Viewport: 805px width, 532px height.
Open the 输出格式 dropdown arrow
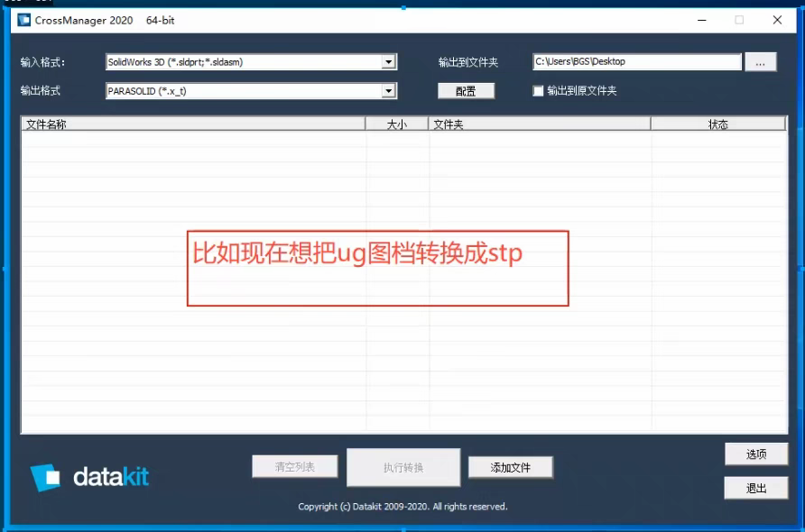click(389, 91)
